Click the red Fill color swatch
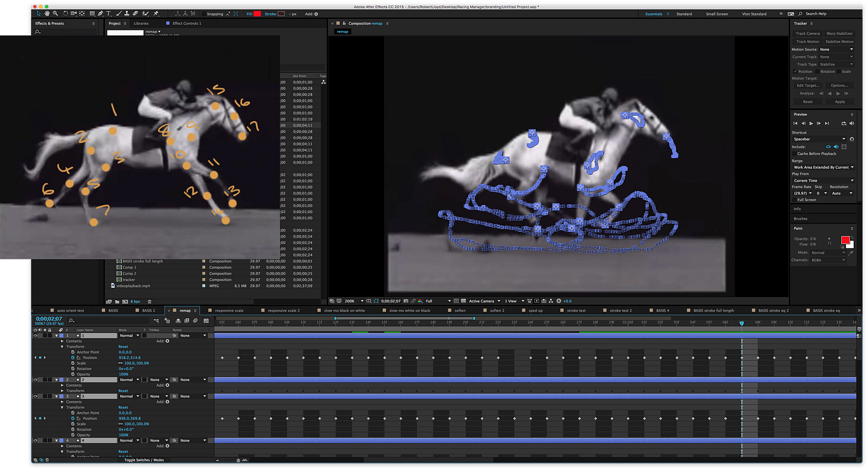 (257, 14)
